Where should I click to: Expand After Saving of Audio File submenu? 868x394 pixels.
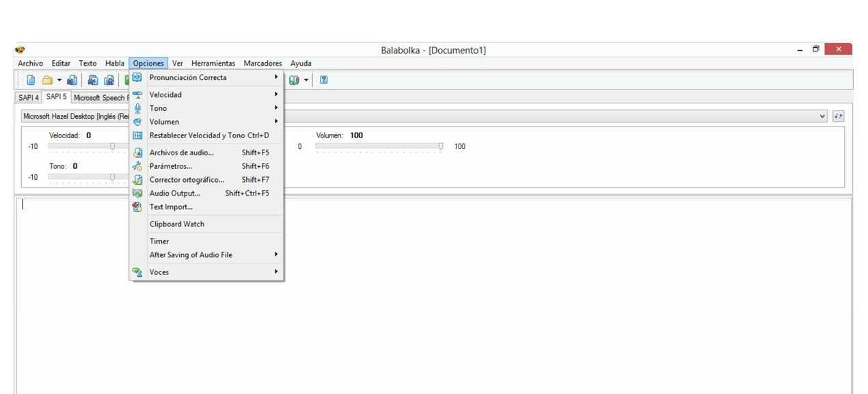coord(206,254)
